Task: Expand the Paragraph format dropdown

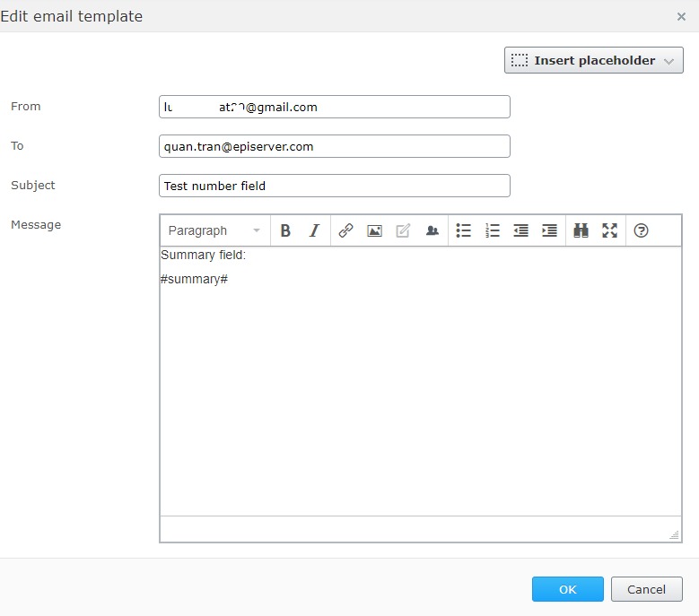Action: [x=214, y=230]
